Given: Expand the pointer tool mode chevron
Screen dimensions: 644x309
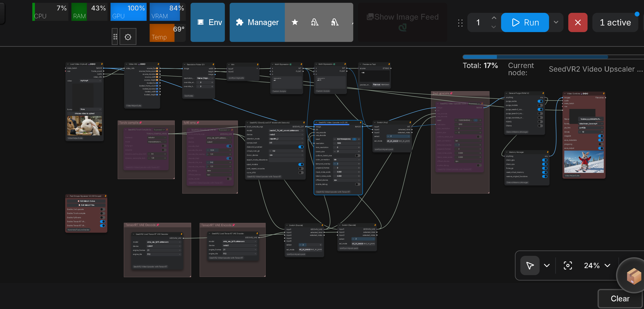Looking at the screenshot, I should point(547,265).
